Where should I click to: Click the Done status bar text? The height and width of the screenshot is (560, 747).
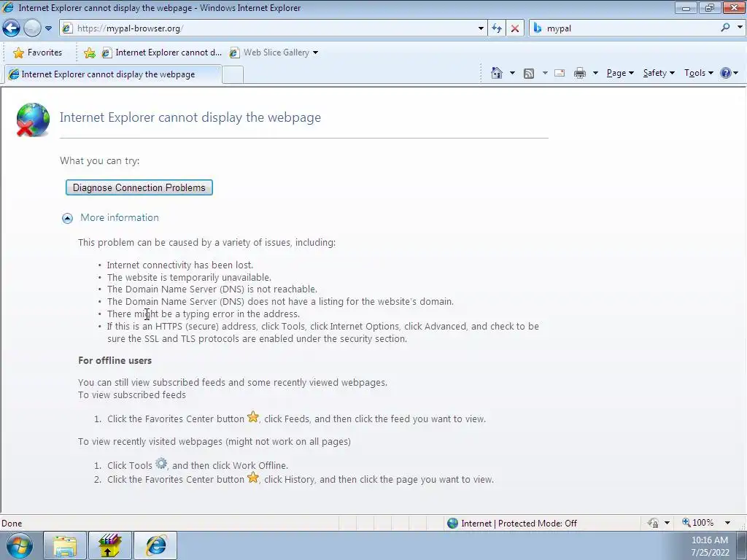point(12,524)
